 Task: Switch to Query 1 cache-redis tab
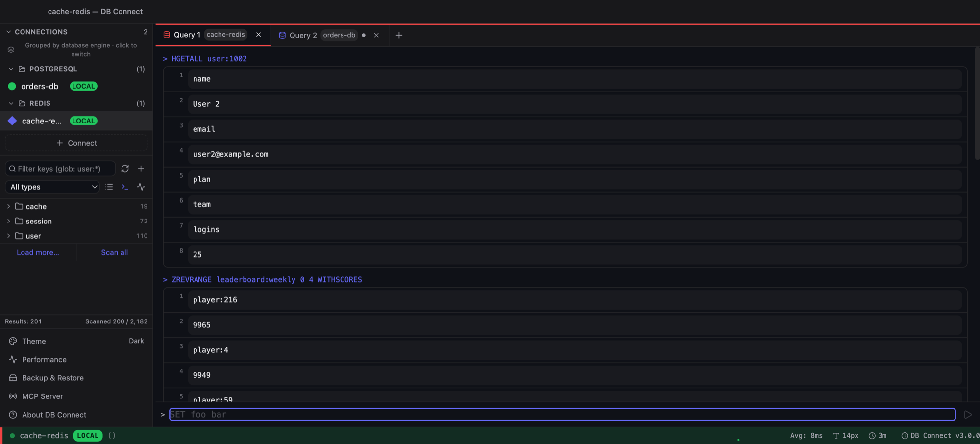(x=213, y=35)
